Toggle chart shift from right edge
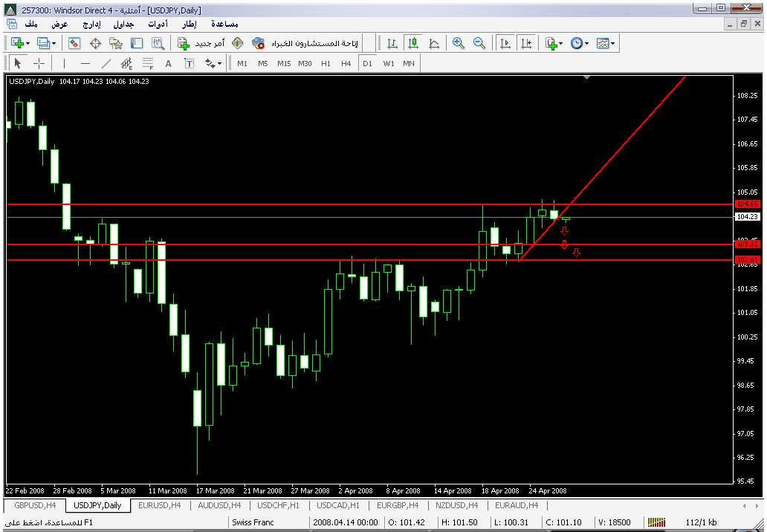 tap(526, 44)
